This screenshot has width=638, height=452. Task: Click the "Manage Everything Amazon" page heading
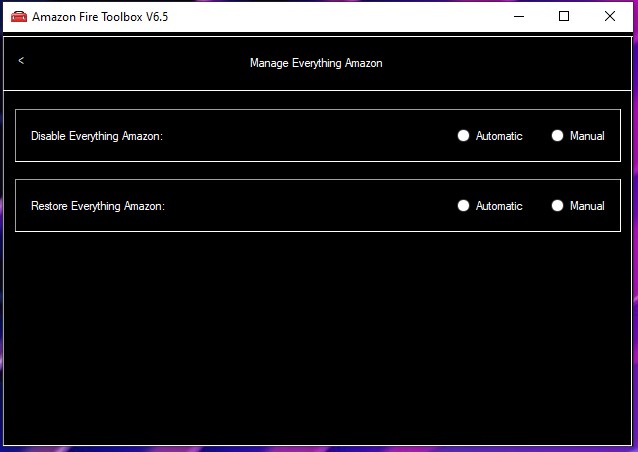click(x=316, y=63)
